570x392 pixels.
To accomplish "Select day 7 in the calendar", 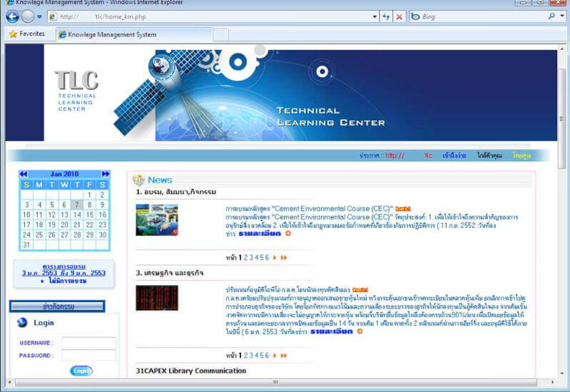I will [x=77, y=205].
